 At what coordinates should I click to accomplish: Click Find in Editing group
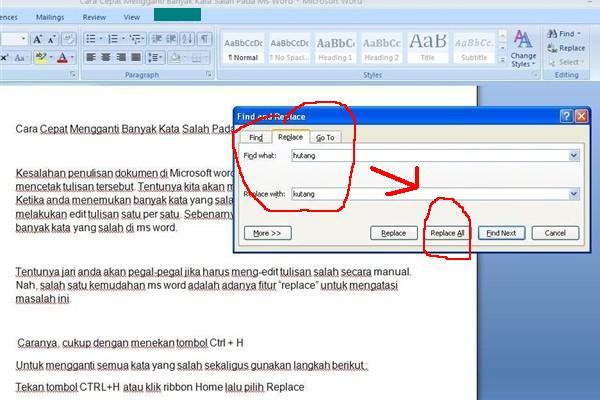[x=564, y=34]
